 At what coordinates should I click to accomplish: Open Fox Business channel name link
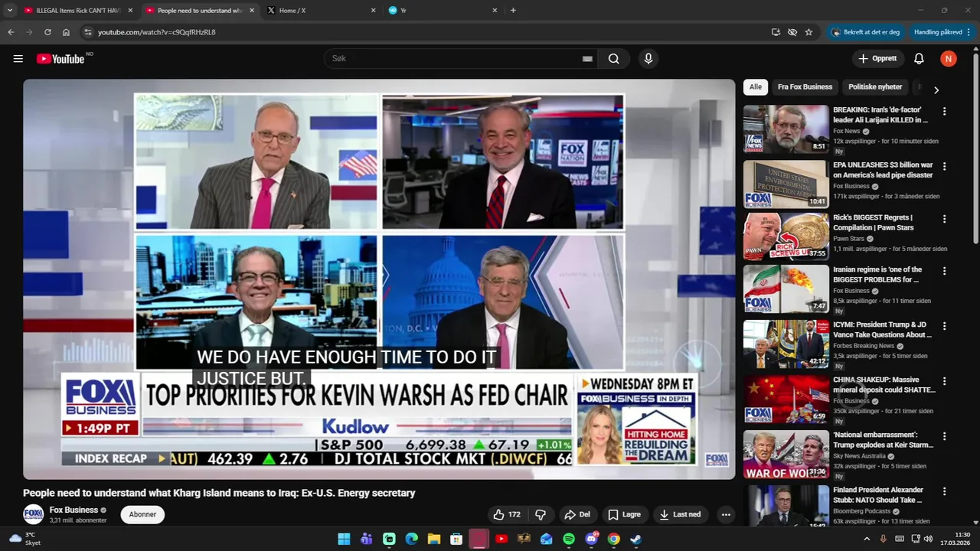73,510
